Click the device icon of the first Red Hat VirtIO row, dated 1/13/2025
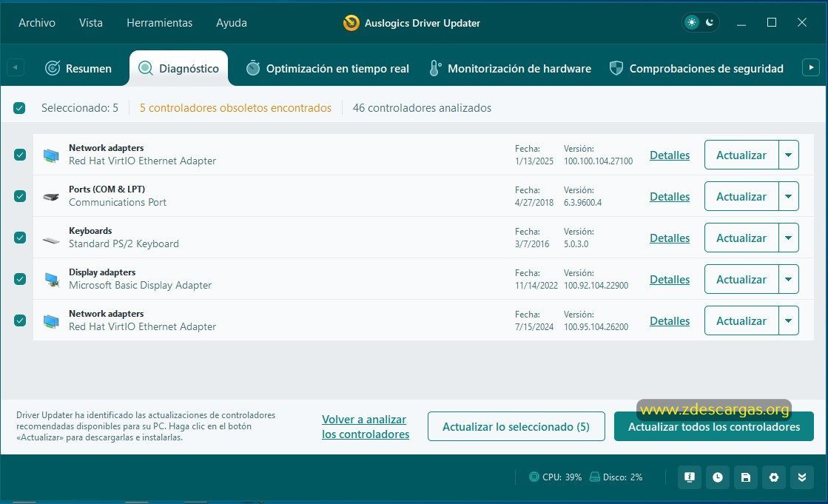 click(51, 155)
